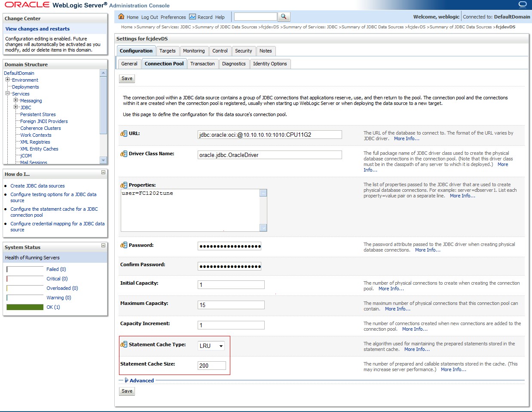Viewport: 532px width, 412px height.
Task: Select the Connection Pool sub-tab
Action: 164,64
